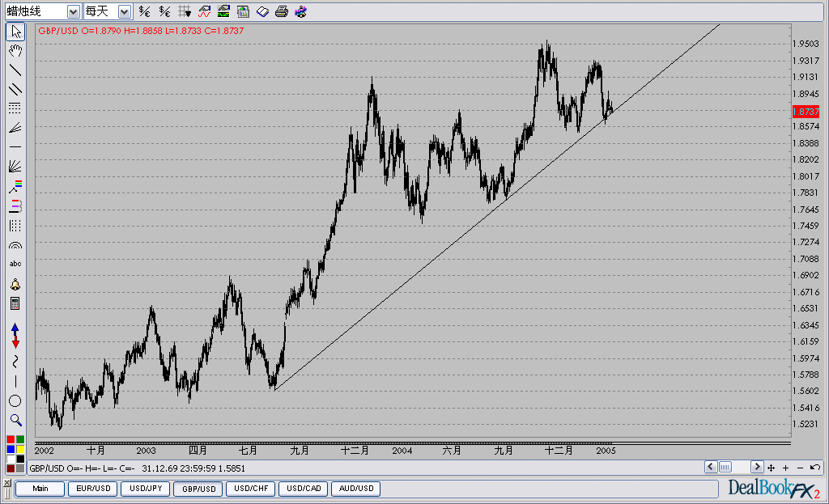Switch to the USD/JPY tab
Screen dimensions: 829x504
tap(146, 489)
